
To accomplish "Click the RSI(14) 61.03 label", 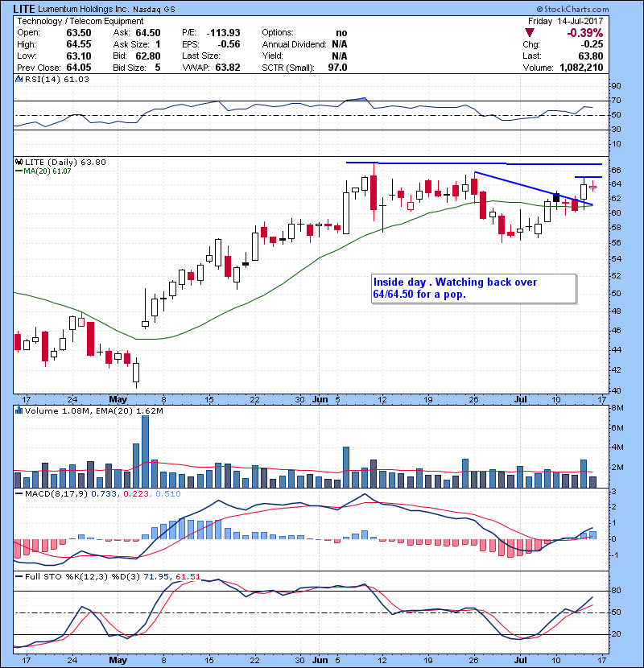I will pyautogui.click(x=57, y=79).
